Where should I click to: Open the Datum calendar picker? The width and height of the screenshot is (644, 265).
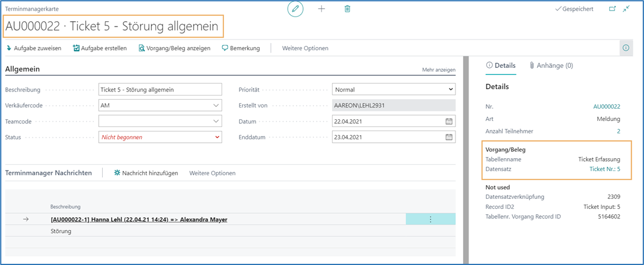(x=448, y=122)
